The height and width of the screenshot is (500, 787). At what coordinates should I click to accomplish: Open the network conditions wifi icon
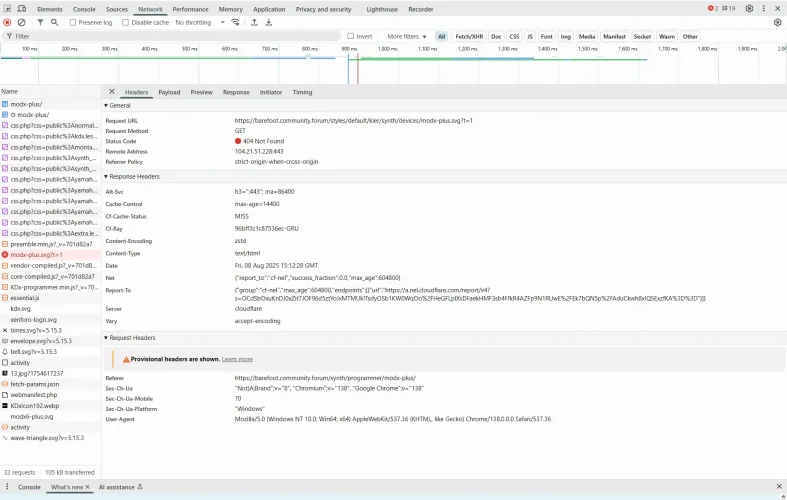point(235,22)
